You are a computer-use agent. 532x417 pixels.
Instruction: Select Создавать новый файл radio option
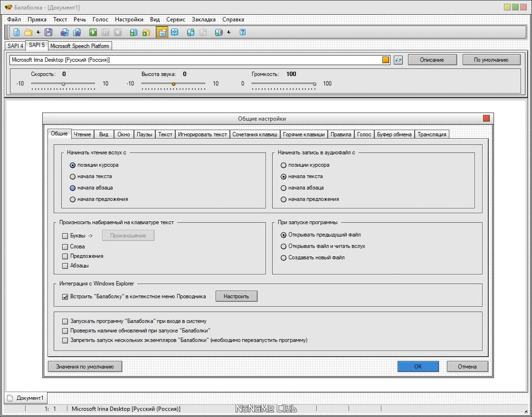pyautogui.click(x=284, y=258)
